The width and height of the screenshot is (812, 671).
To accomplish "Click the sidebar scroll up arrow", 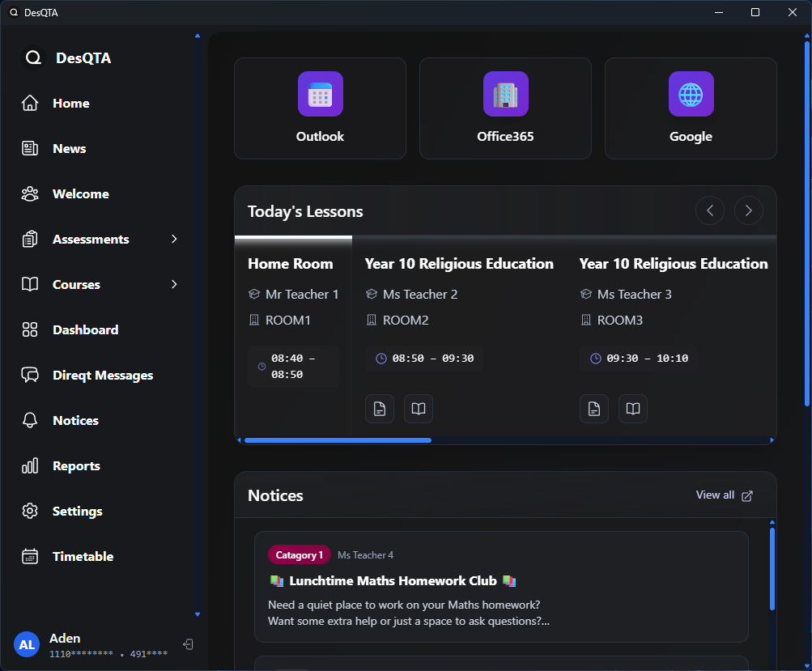I will pos(198,36).
